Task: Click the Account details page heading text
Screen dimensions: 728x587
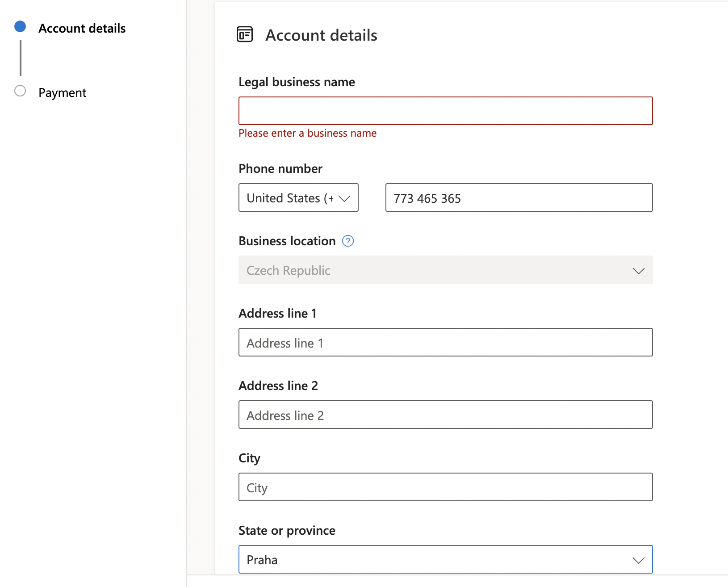Action: click(x=321, y=35)
